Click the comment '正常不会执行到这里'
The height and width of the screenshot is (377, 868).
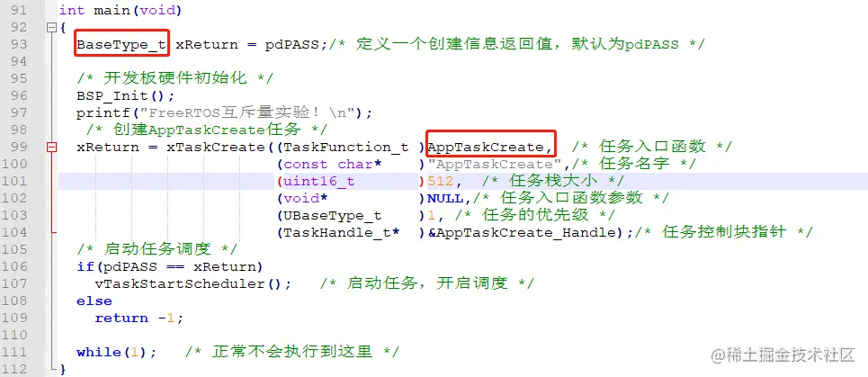click(x=291, y=352)
